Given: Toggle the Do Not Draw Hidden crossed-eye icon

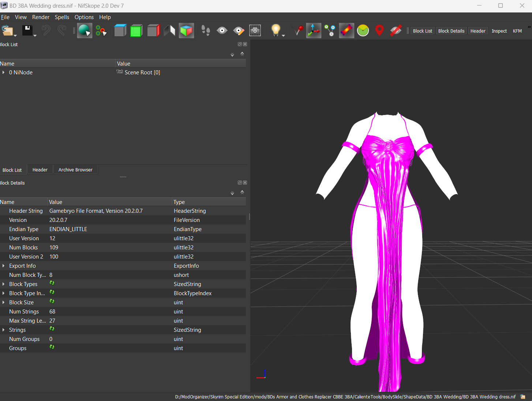Looking at the screenshot, I should [x=396, y=31].
